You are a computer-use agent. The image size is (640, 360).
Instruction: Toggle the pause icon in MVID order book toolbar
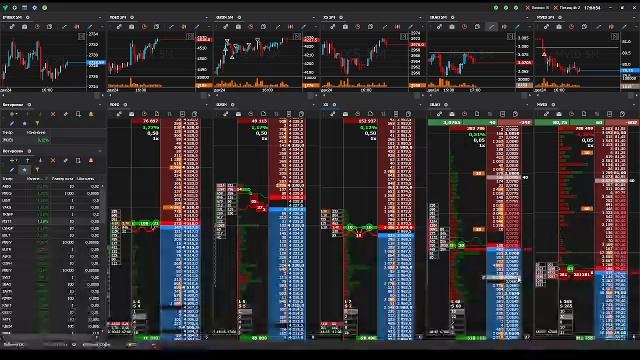pos(597,114)
